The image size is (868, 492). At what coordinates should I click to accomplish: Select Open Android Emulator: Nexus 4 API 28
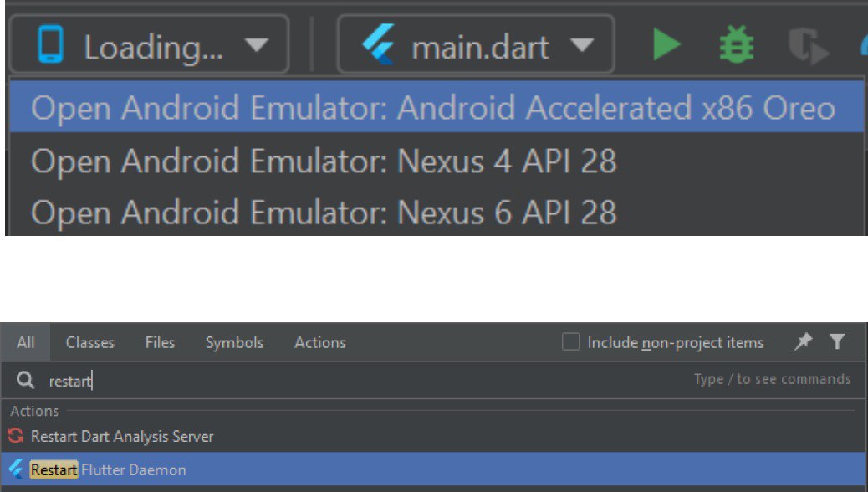pyautogui.click(x=437, y=161)
